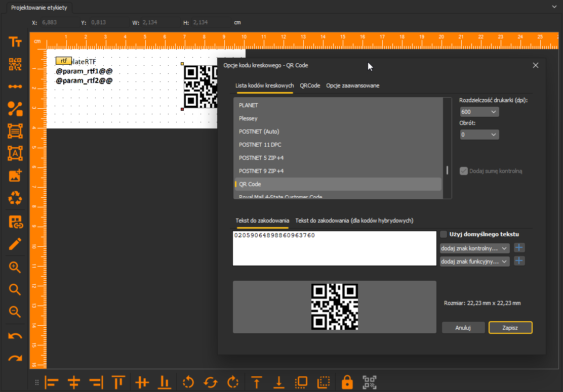This screenshot has width=563, height=392.
Task: Open 'Tekst do zakodowania (dla kodów hybrydowych)' tab
Action: 354,221
